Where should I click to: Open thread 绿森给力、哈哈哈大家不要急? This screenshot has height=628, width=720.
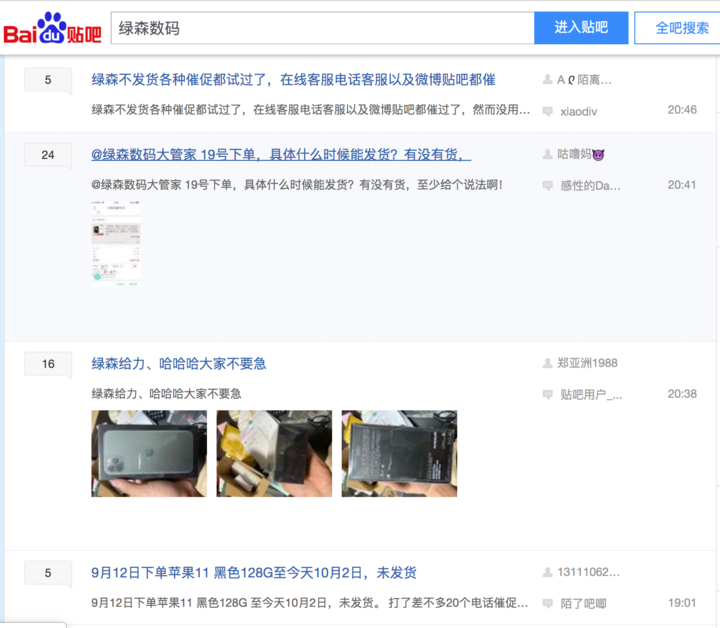click(x=179, y=364)
